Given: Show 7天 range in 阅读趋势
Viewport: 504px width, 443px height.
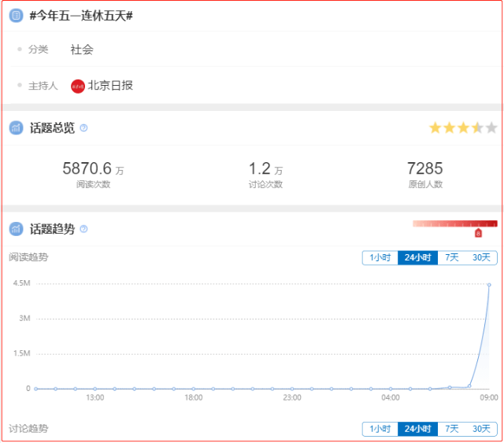Looking at the screenshot, I should coord(451,258).
